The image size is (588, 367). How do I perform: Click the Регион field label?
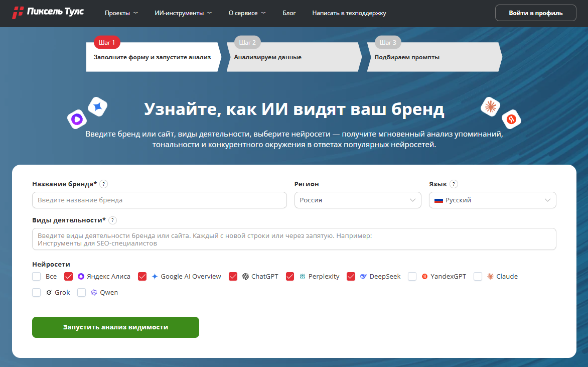307,184
